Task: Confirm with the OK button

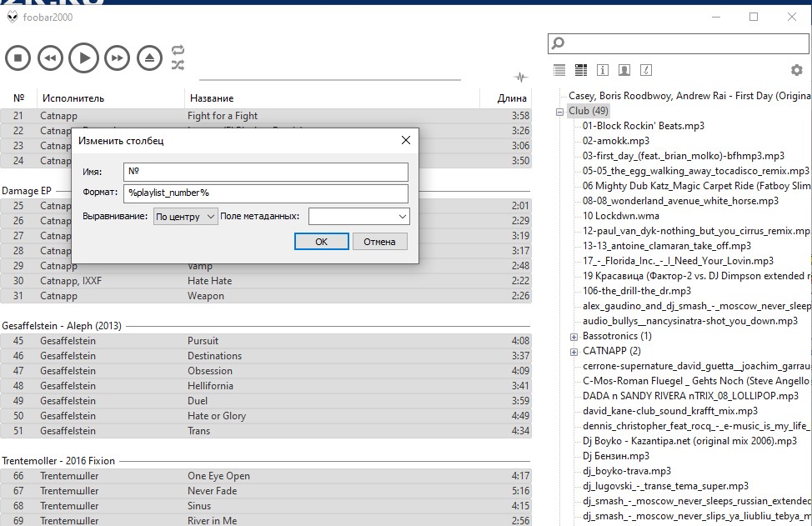Action: tap(321, 242)
